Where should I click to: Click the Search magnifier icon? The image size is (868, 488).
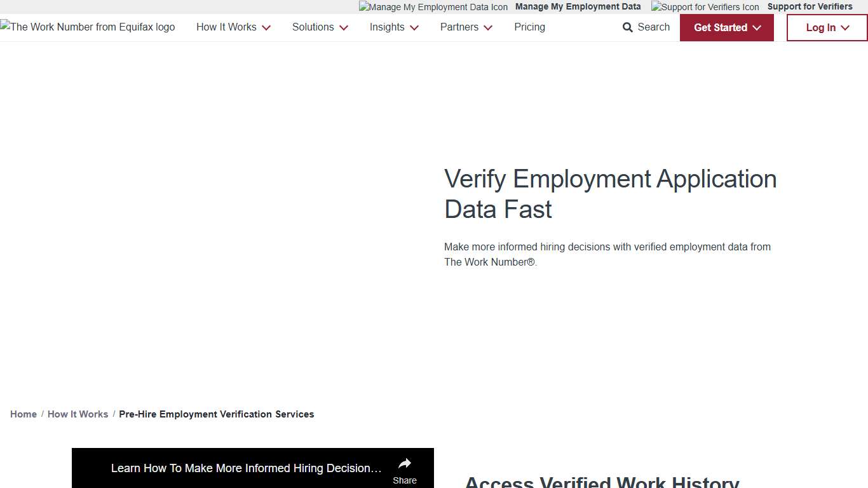(x=626, y=27)
